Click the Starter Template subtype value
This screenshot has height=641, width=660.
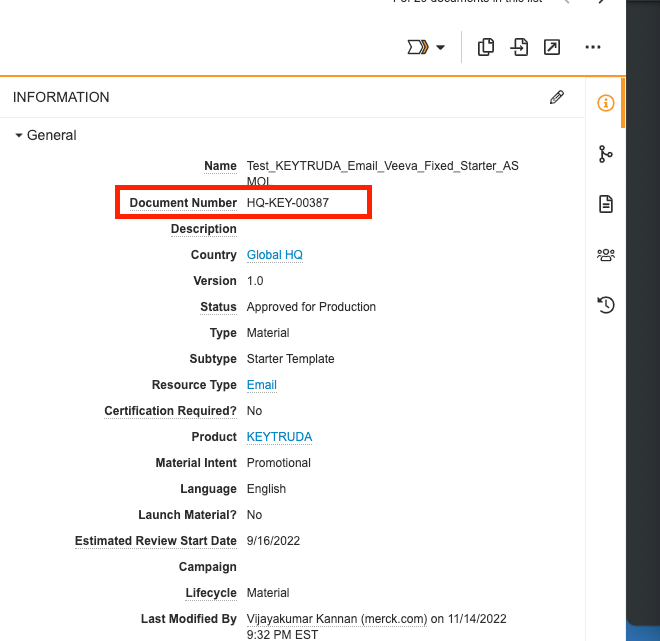coord(290,359)
